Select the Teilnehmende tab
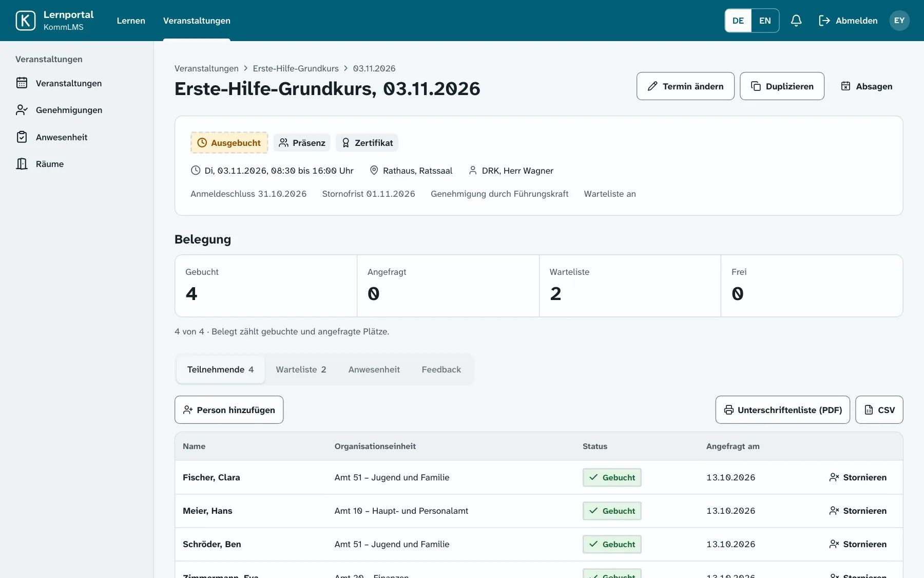 pos(220,369)
